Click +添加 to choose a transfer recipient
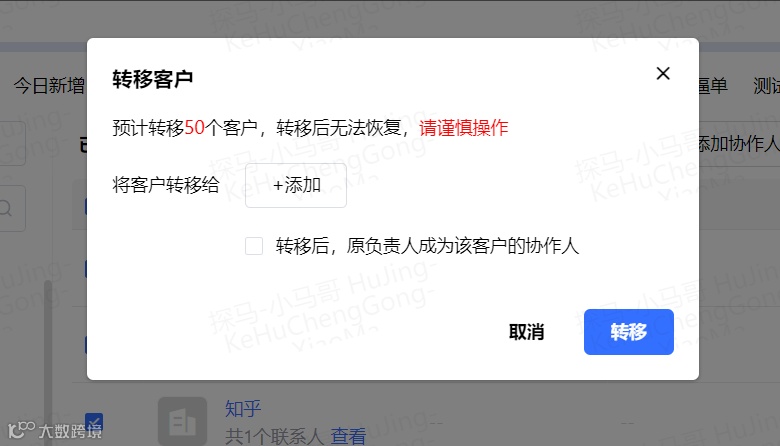This screenshot has height=446, width=780. (x=296, y=185)
